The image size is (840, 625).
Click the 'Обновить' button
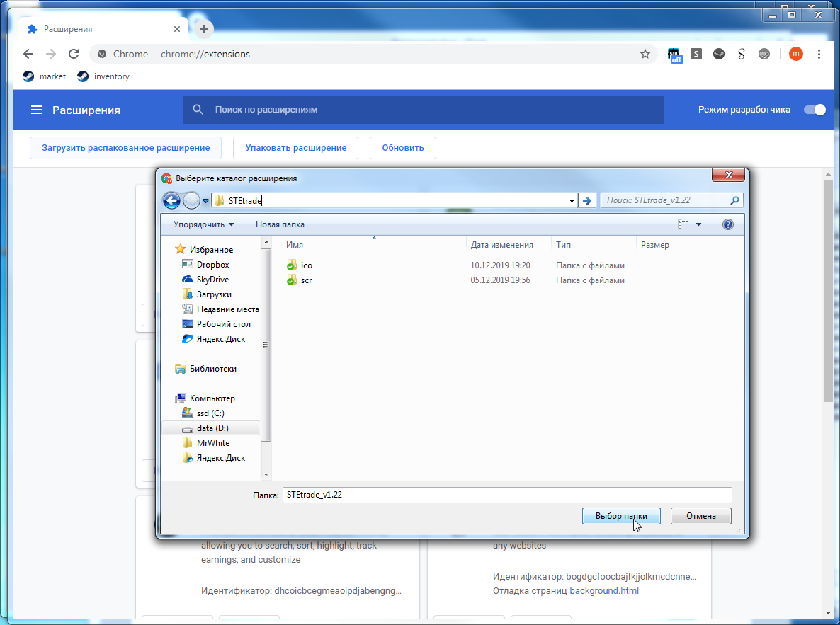pyautogui.click(x=403, y=148)
